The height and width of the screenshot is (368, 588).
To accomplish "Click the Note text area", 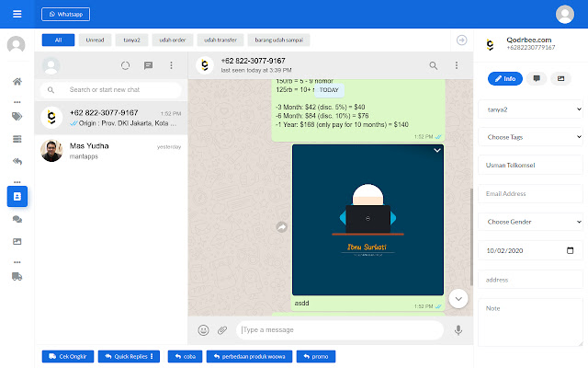I will coord(530,322).
